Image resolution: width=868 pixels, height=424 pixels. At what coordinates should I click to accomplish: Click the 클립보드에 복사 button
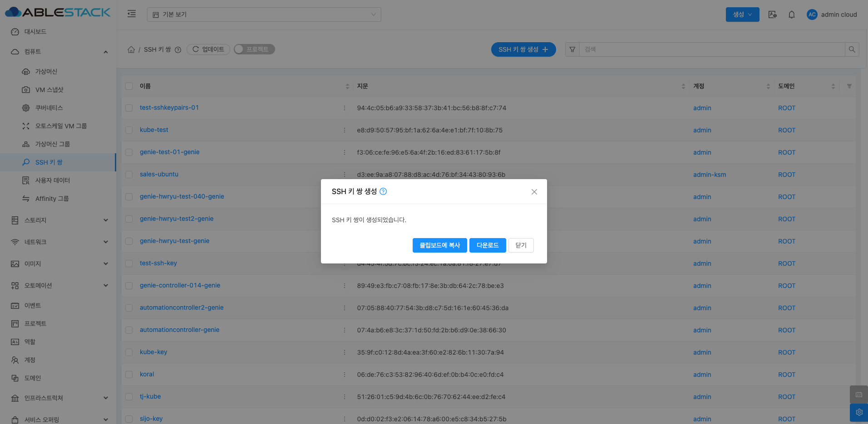pos(439,245)
